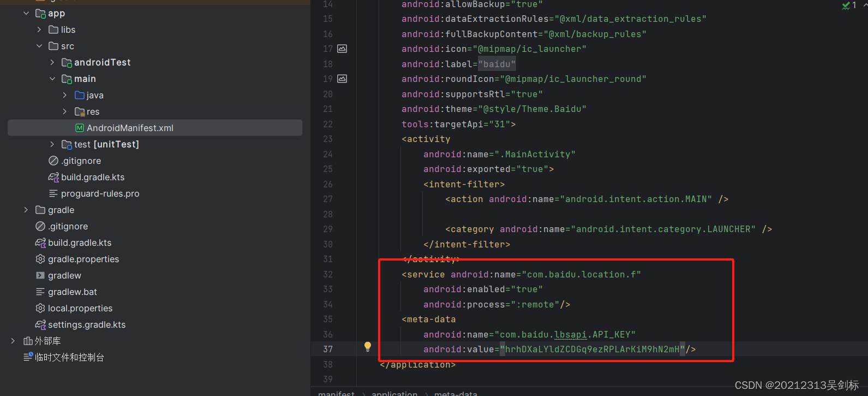Screen dimensions: 868x396
Task: Click the root gradle folder icon
Action: point(40,210)
